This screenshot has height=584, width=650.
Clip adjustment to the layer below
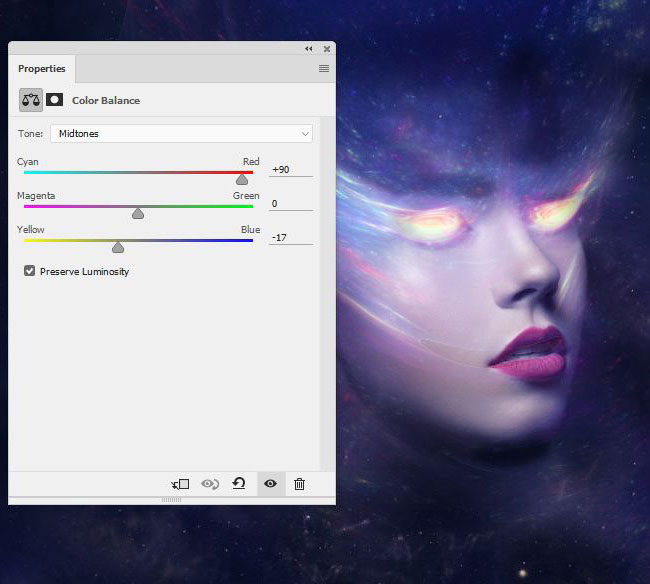tap(180, 484)
